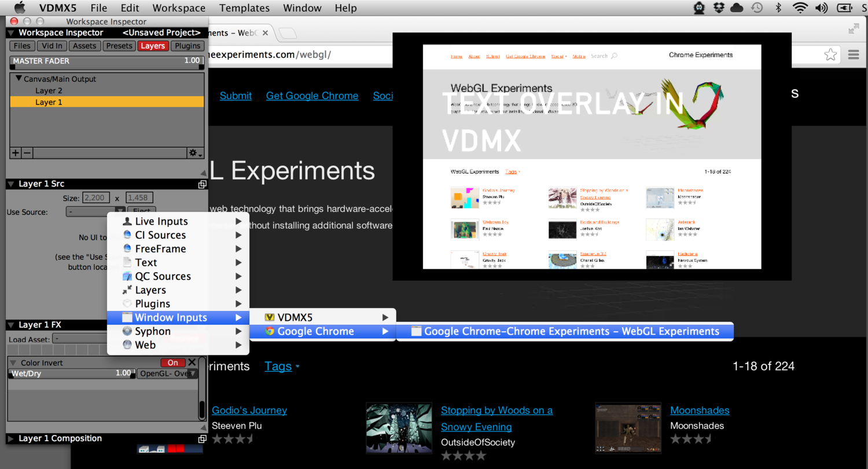Select Text in the source menu
Viewport: 868px width, 469px height.
click(178, 262)
